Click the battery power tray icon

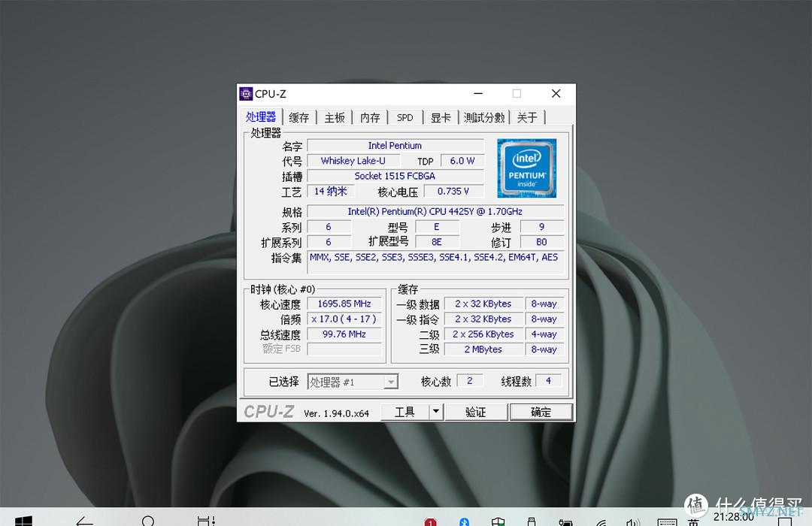point(565,522)
